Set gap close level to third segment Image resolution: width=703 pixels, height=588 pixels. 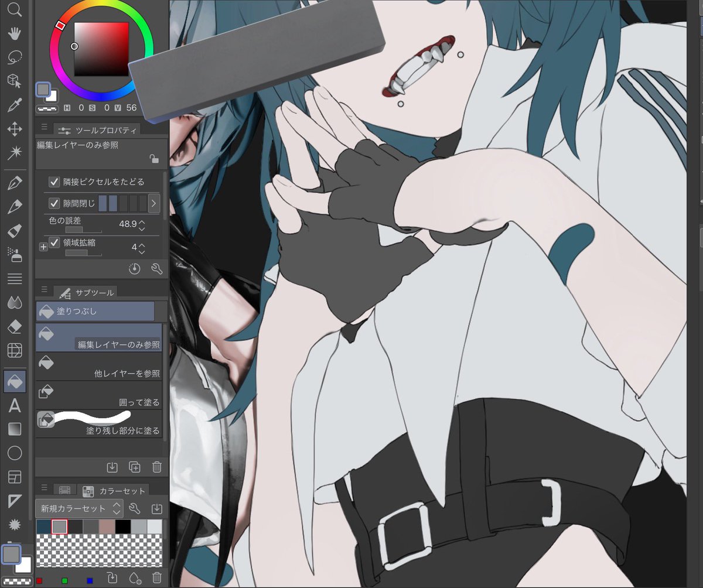[123, 203]
